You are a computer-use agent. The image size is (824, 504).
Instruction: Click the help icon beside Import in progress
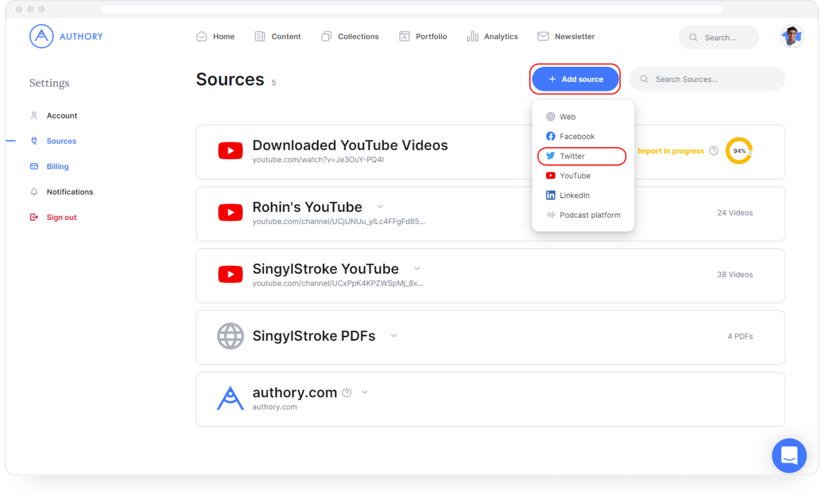pyautogui.click(x=714, y=150)
